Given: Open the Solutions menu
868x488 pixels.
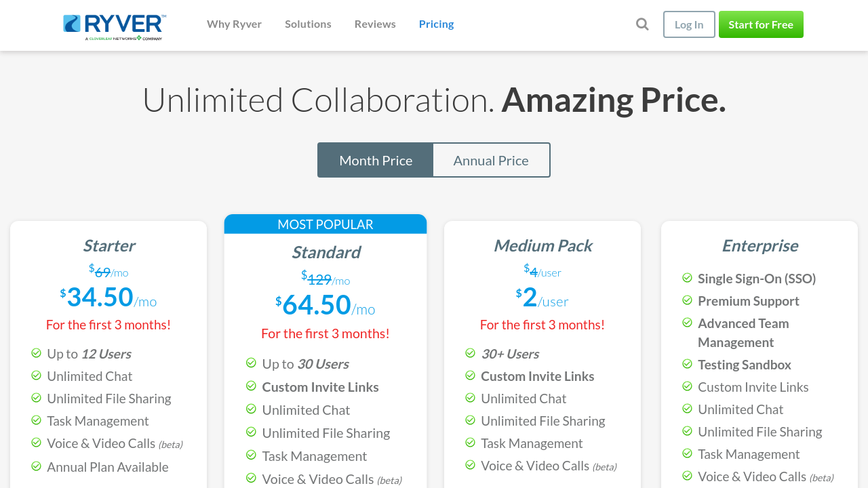Looking at the screenshot, I should (x=308, y=24).
